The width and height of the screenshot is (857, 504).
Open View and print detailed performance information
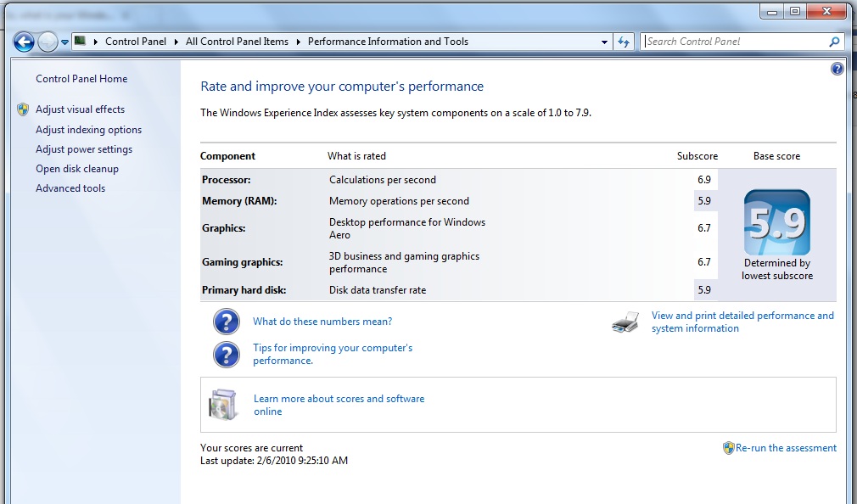742,322
